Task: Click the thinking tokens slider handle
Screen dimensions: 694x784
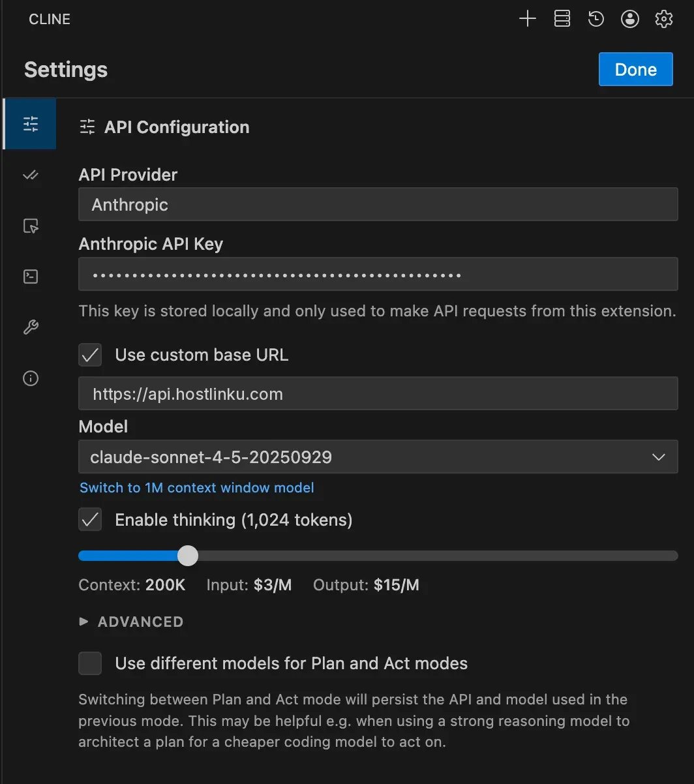Action: (188, 556)
